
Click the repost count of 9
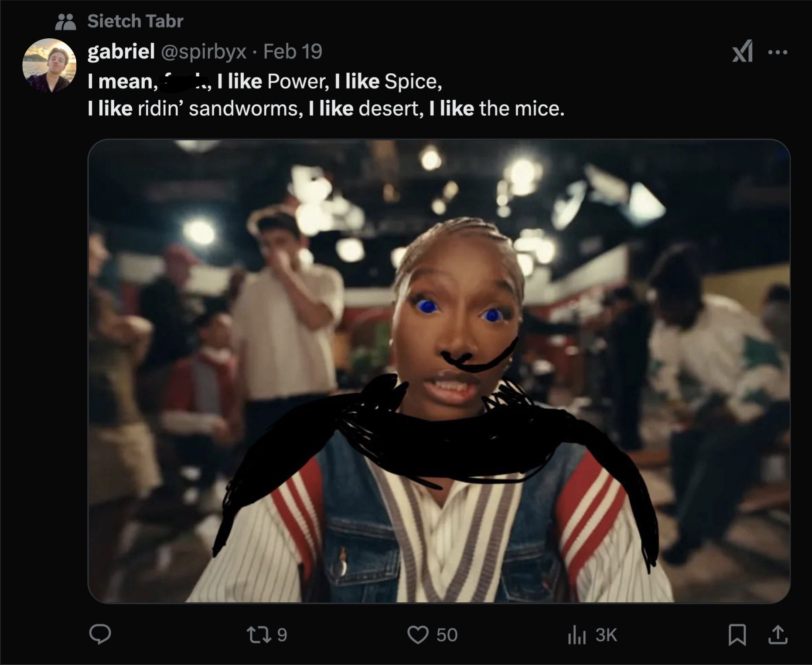(x=282, y=635)
